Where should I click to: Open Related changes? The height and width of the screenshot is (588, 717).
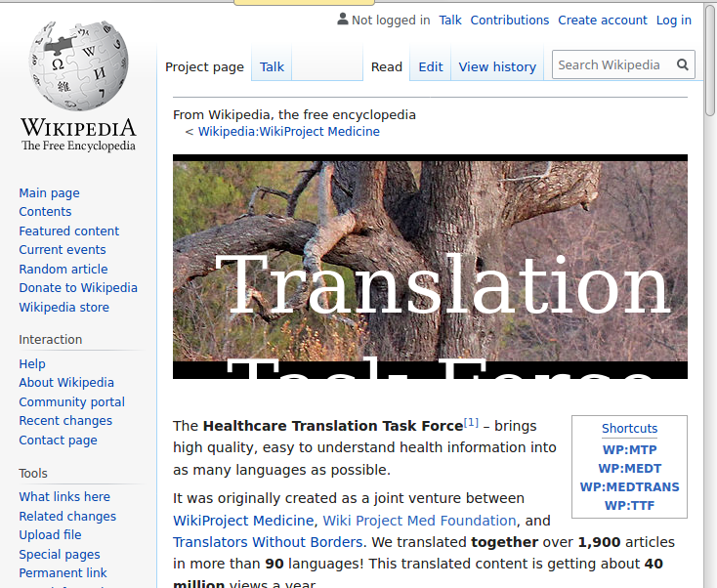(67, 517)
